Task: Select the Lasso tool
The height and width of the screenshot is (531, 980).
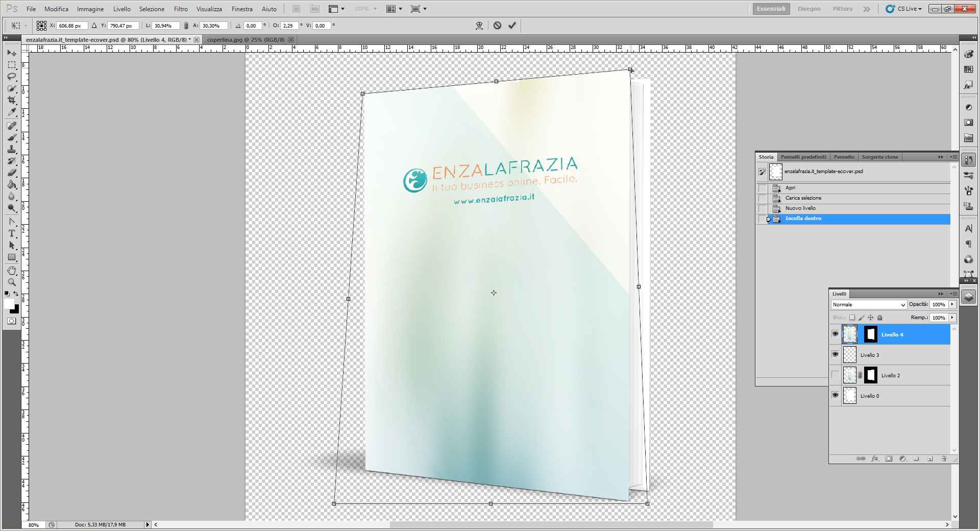Action: click(12, 77)
